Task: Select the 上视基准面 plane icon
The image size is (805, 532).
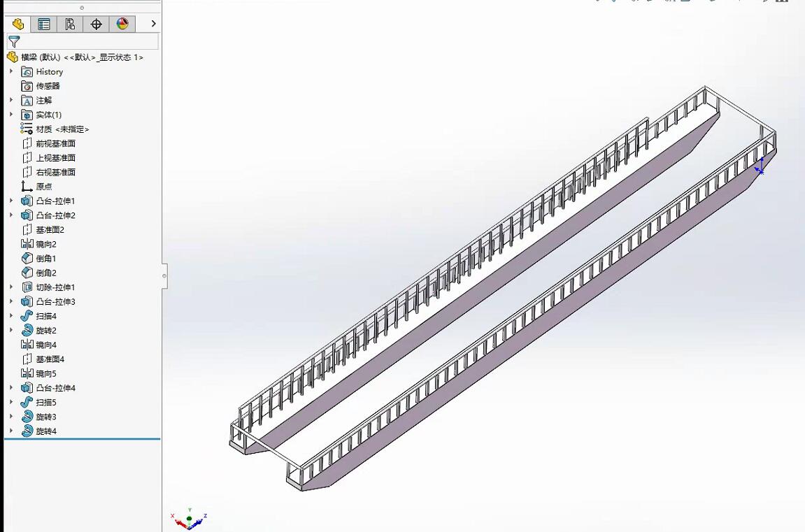Action: 27,158
